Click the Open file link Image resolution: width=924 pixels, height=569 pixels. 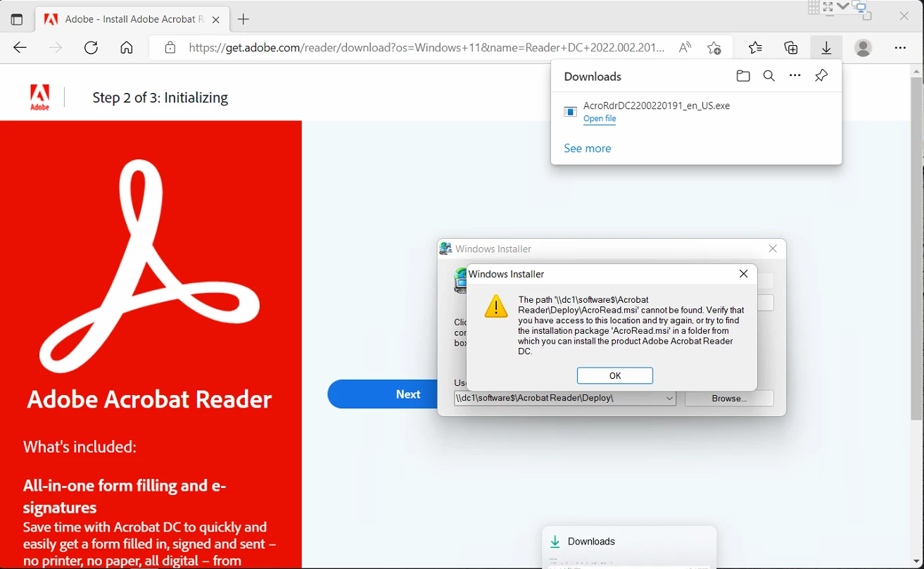[x=600, y=119]
